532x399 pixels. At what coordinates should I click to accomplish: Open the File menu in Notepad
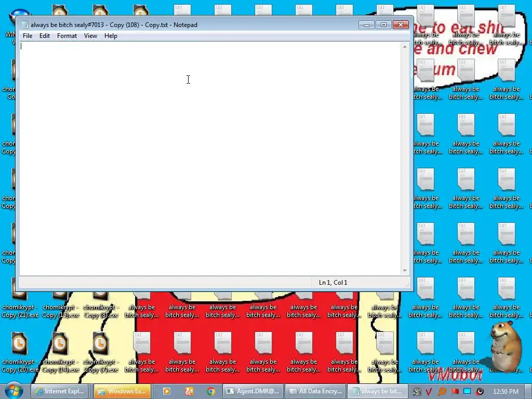coord(28,36)
